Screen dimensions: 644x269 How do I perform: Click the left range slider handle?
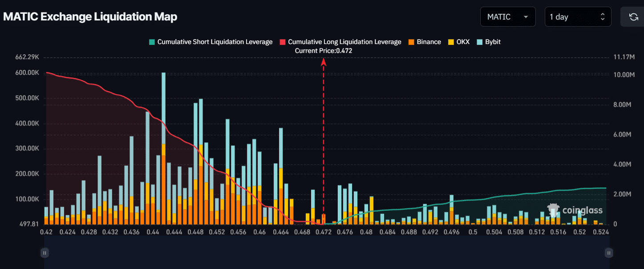click(45, 253)
